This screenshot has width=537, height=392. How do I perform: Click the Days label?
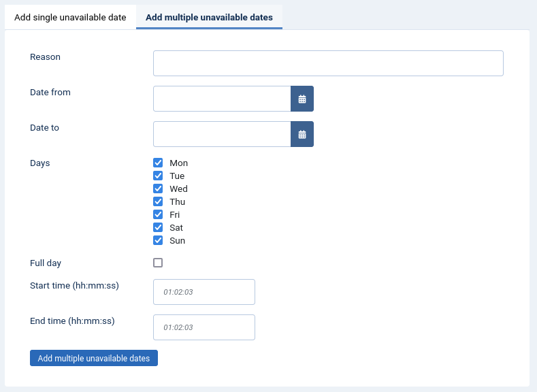tap(40, 163)
